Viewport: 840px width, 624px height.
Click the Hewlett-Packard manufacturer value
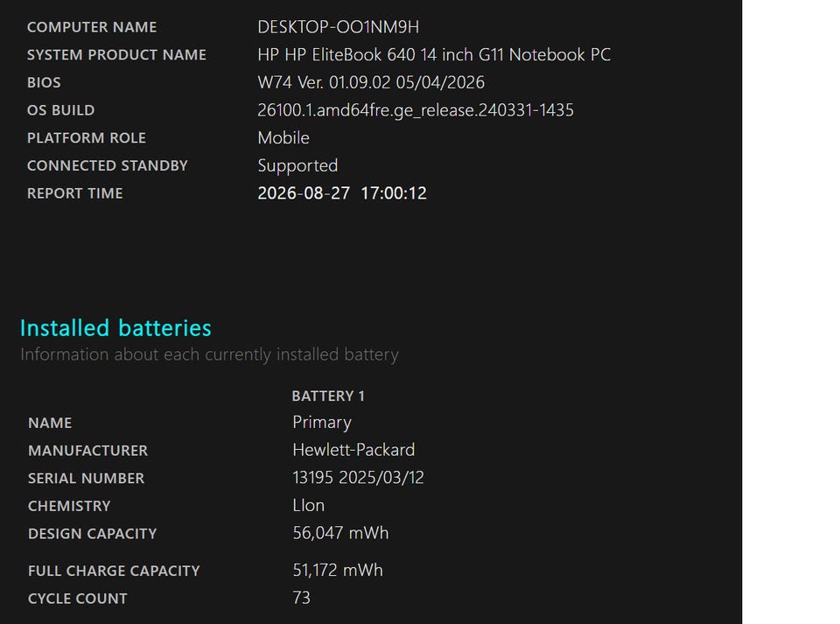point(353,450)
